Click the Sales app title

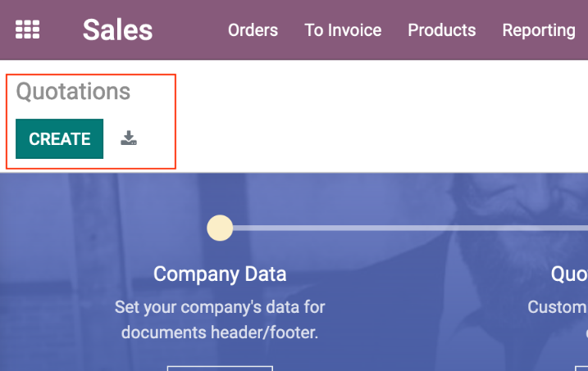tap(117, 30)
